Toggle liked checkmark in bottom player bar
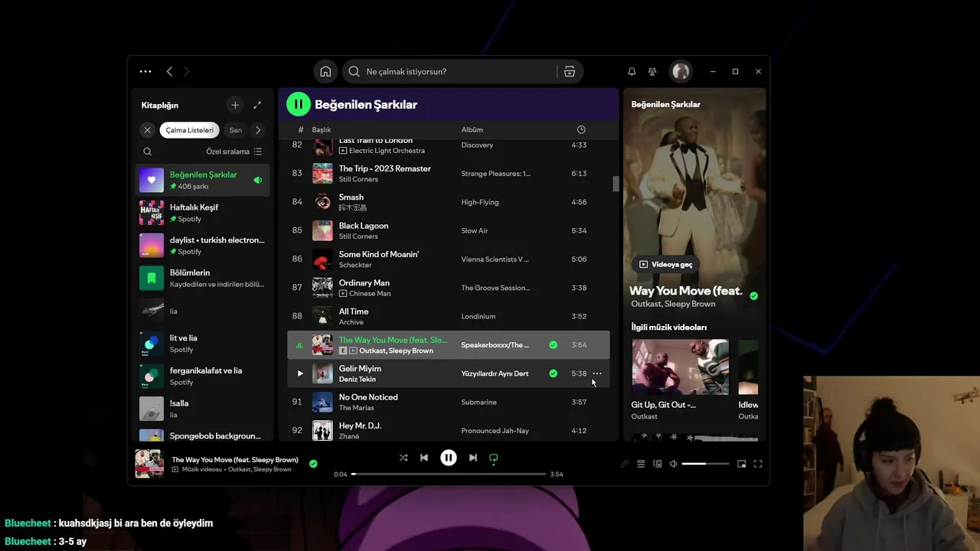Image resolution: width=980 pixels, height=551 pixels. [313, 464]
